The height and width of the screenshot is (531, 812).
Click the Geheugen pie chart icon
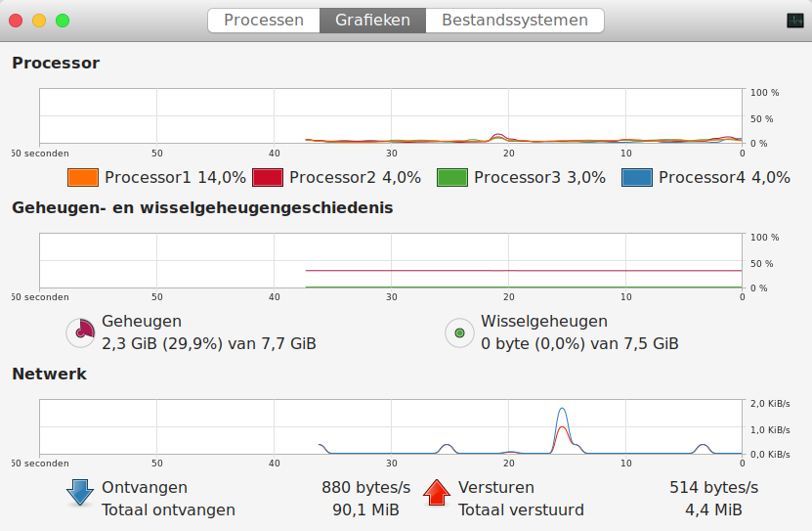(81, 332)
